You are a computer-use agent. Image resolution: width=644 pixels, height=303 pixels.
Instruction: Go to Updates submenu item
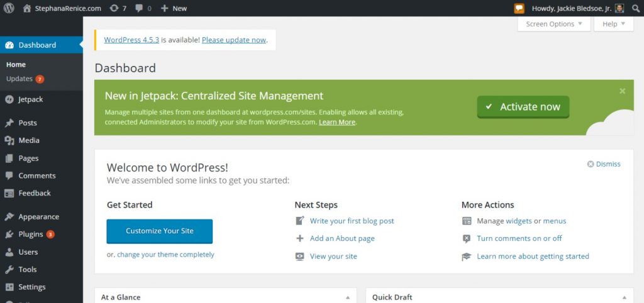click(19, 79)
